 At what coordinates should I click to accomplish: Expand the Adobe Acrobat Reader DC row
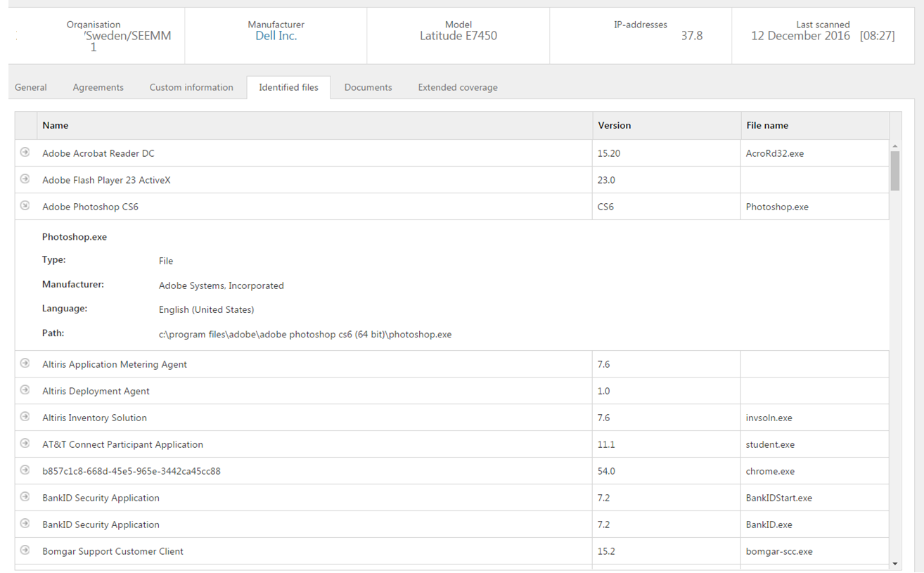(25, 152)
